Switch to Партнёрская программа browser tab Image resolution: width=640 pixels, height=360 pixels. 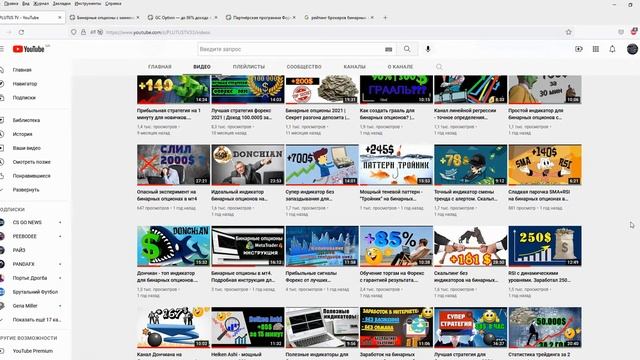tap(261, 18)
